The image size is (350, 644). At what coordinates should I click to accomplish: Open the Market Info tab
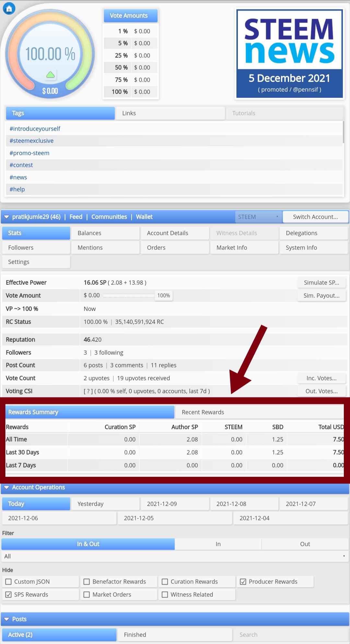(244, 248)
